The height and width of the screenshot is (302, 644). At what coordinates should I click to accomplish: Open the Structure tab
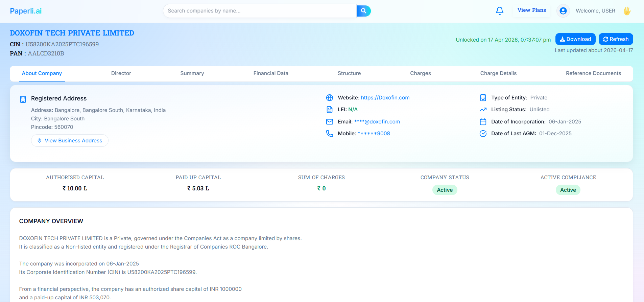[x=349, y=73]
